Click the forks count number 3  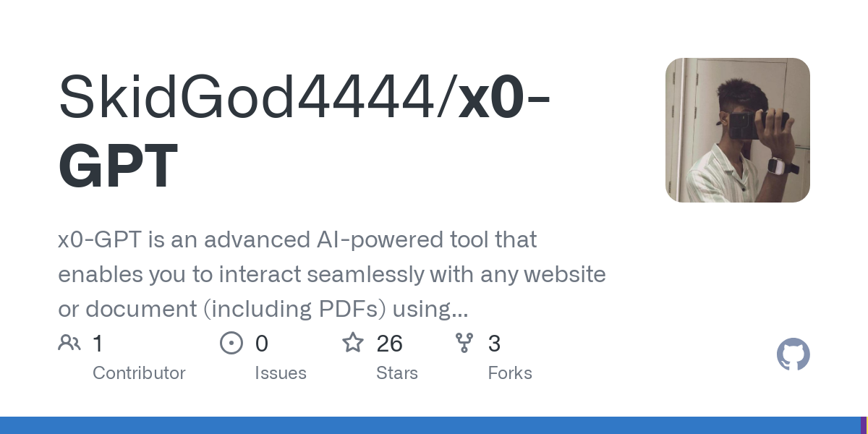tap(495, 344)
